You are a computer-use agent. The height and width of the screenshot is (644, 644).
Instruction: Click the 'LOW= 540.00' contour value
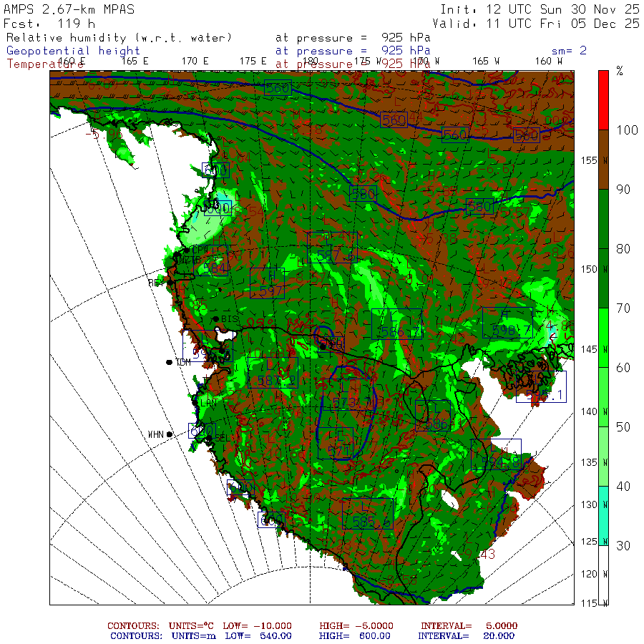(x=258, y=636)
